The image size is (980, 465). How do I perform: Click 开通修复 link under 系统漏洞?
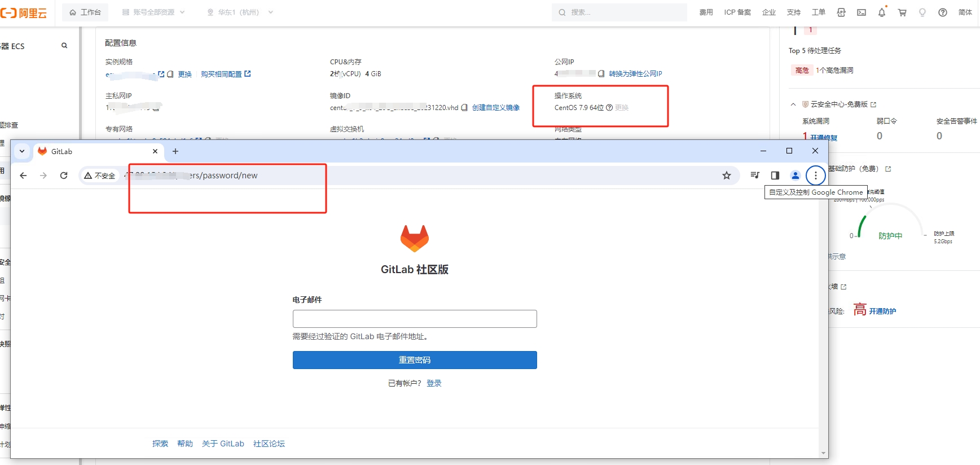pos(824,137)
